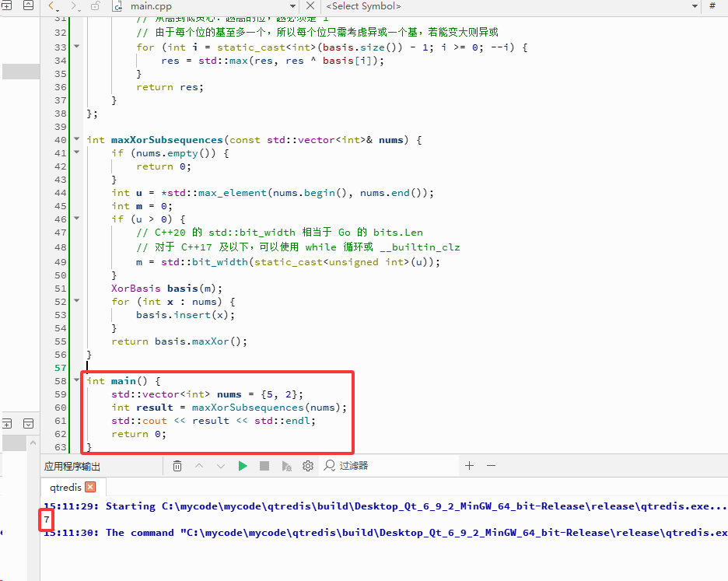
Task: Re-run the program with green play
Action: 243,465
